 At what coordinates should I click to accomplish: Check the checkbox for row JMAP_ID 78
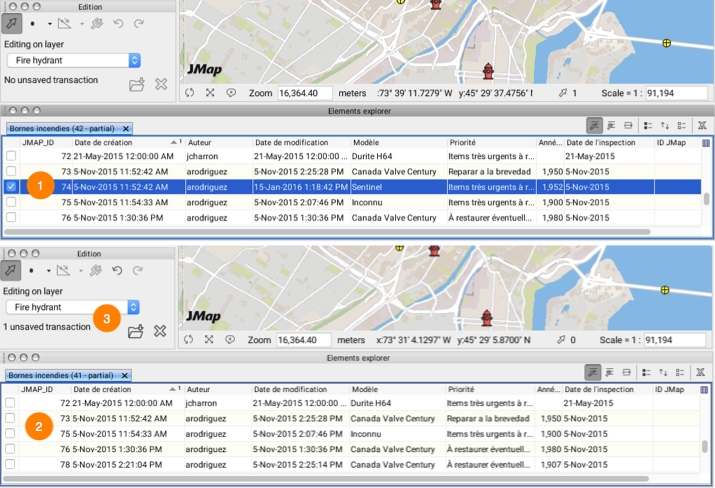[11, 464]
